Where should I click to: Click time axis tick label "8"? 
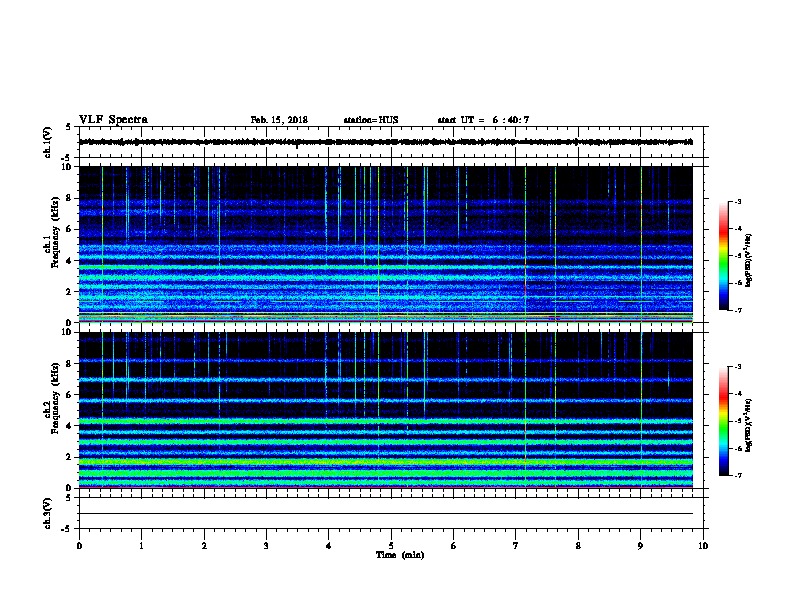(x=578, y=545)
